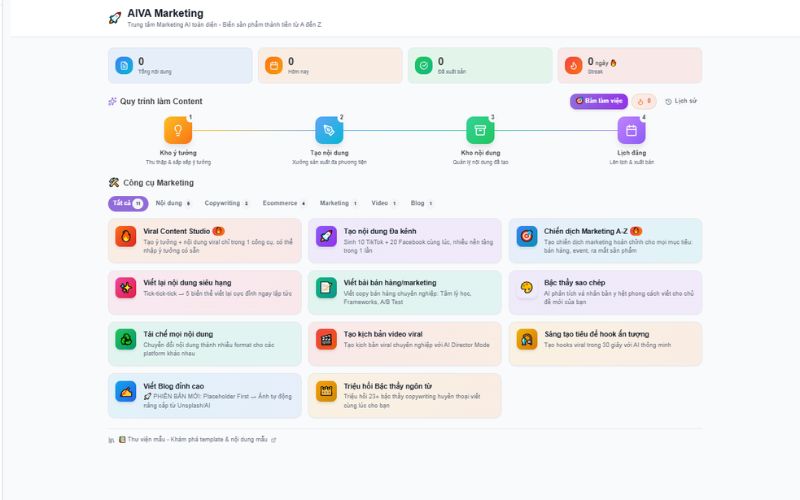800x500 pixels.
Task: Click Bậc thầy sao chép palette icon
Action: (x=527, y=288)
